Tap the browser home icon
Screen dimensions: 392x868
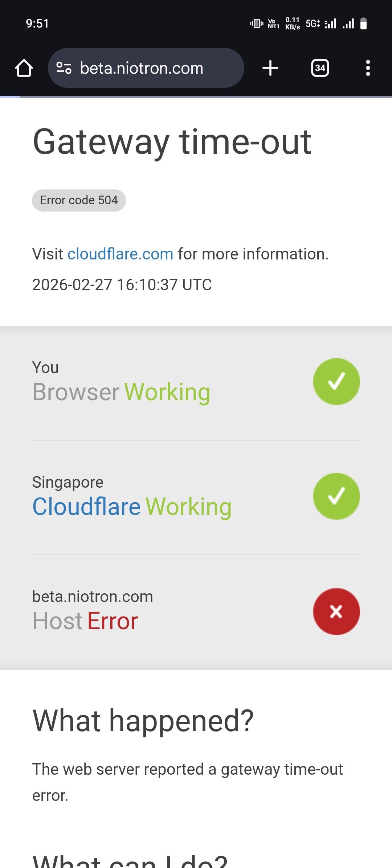point(24,68)
